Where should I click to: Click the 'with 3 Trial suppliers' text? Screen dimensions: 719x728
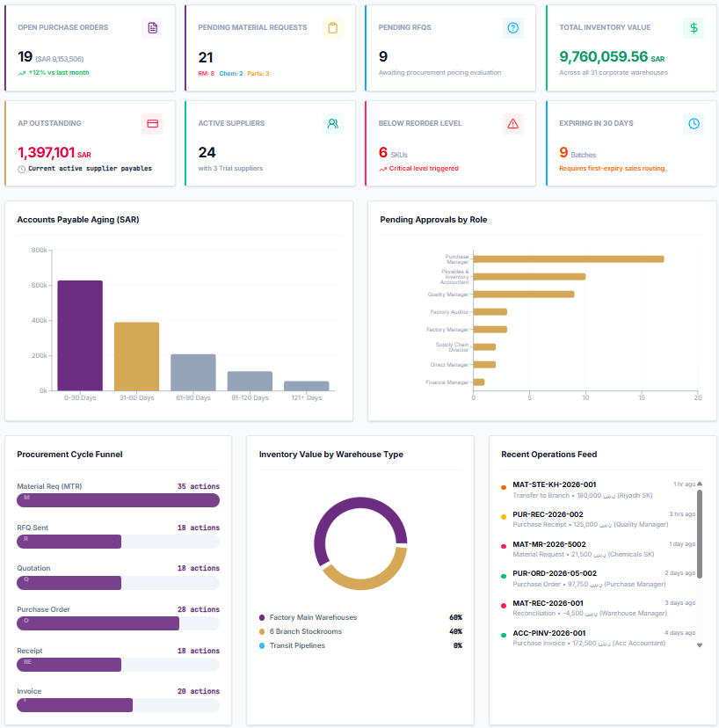tap(230, 169)
